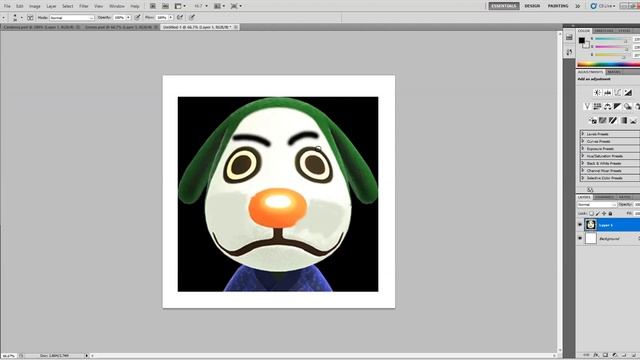640x360 pixels.
Task: Open the History panel dock icon
Action: [569, 38]
